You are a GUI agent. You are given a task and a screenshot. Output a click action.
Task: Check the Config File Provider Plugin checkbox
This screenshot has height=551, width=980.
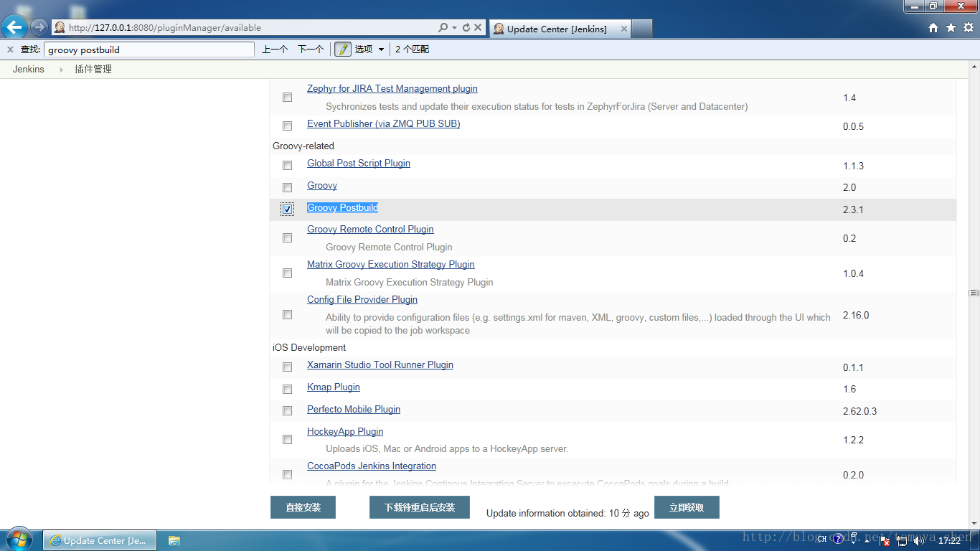(287, 314)
